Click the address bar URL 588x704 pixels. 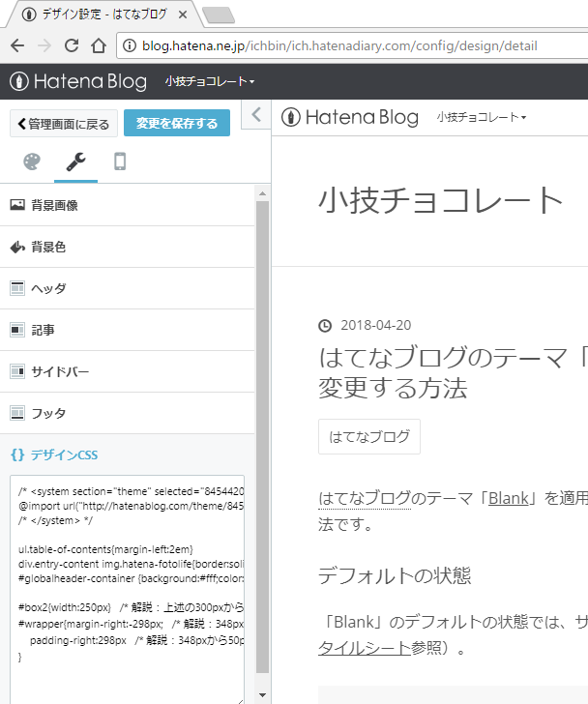click(x=339, y=45)
